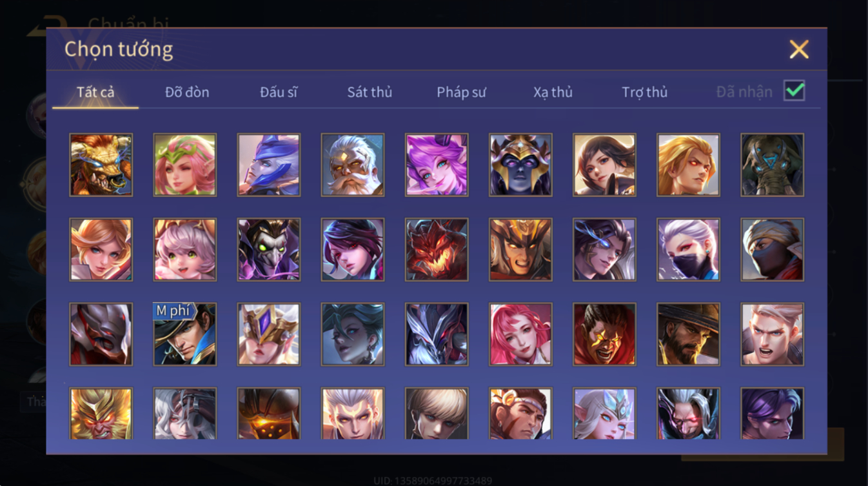
Task: Toggle the "Đã nhận" checkbox
Action: point(794,90)
